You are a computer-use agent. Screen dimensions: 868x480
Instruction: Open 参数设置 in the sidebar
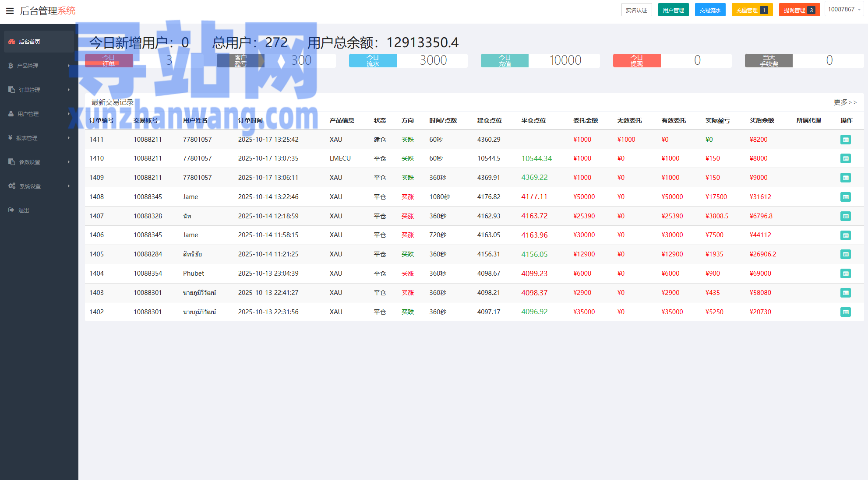pyautogui.click(x=29, y=162)
